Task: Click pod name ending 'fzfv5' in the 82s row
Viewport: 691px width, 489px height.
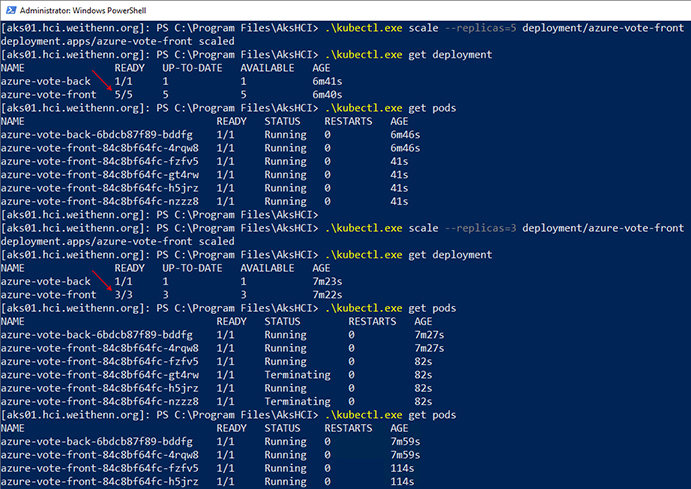Action: (x=100, y=362)
